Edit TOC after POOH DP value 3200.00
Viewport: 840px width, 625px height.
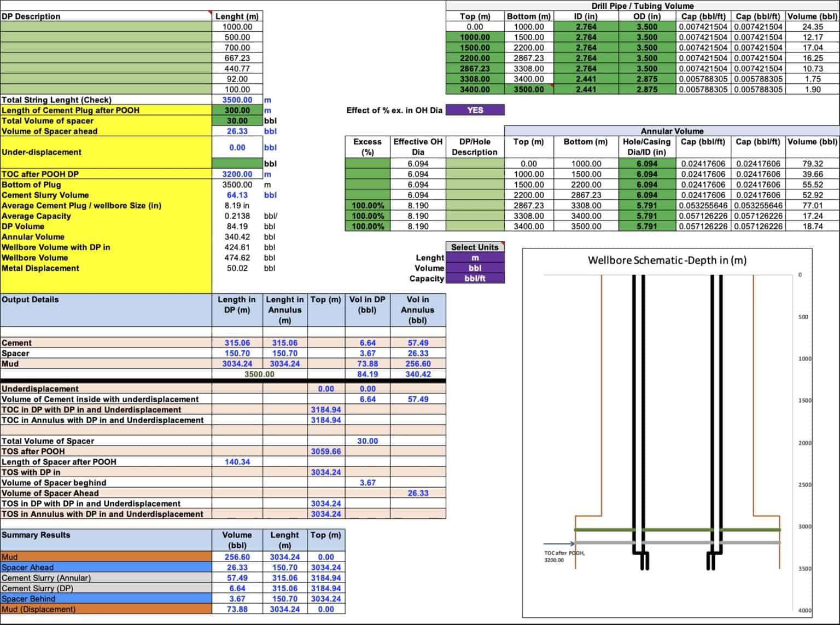coord(237,174)
